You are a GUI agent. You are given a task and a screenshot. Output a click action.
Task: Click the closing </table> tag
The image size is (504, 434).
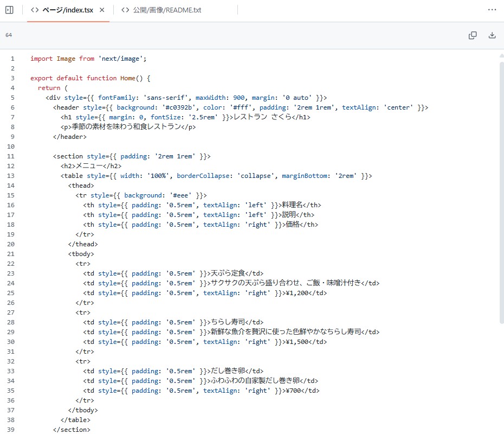pos(75,420)
